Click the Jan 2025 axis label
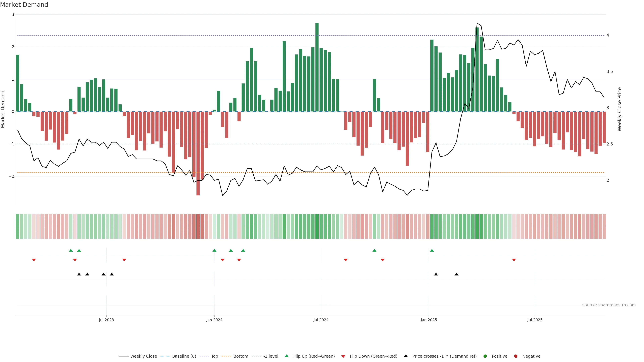The width and height of the screenshot is (644, 362). [429, 320]
